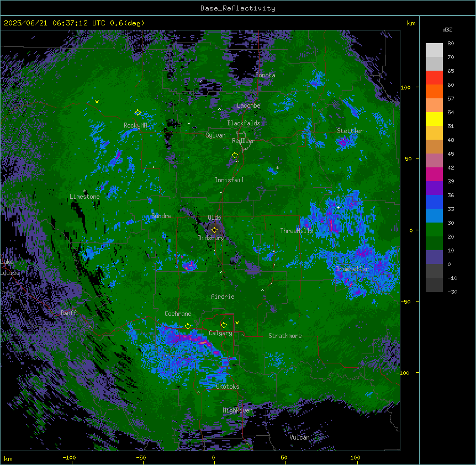Click the Lake Louise label at left edge
This screenshot has width=476, height=465.
pos(10,267)
